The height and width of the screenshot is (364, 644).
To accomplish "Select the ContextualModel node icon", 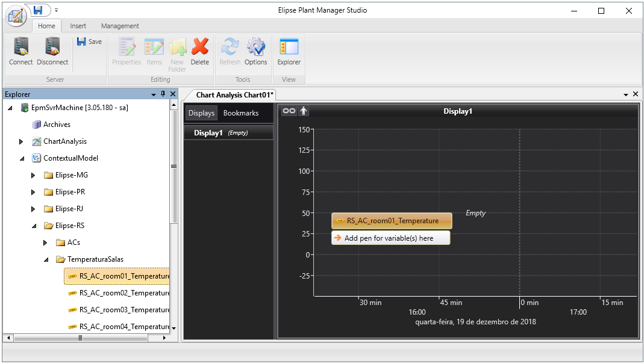I will pyautogui.click(x=37, y=158).
